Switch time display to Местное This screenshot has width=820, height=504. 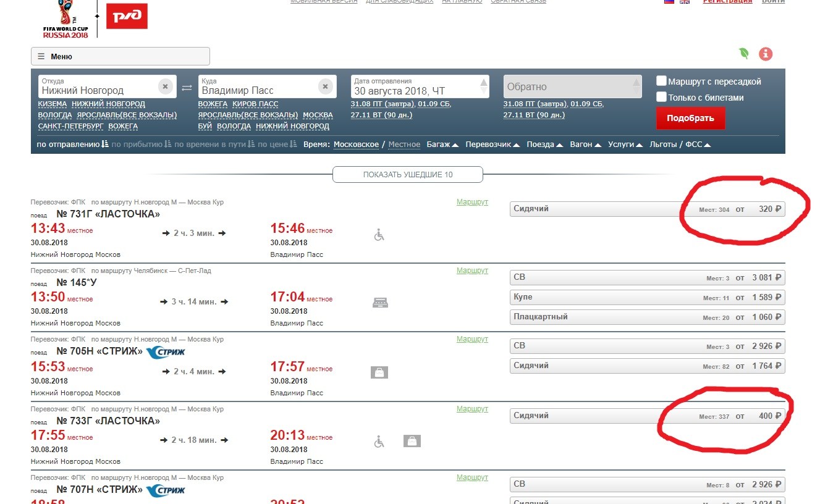pos(404,145)
